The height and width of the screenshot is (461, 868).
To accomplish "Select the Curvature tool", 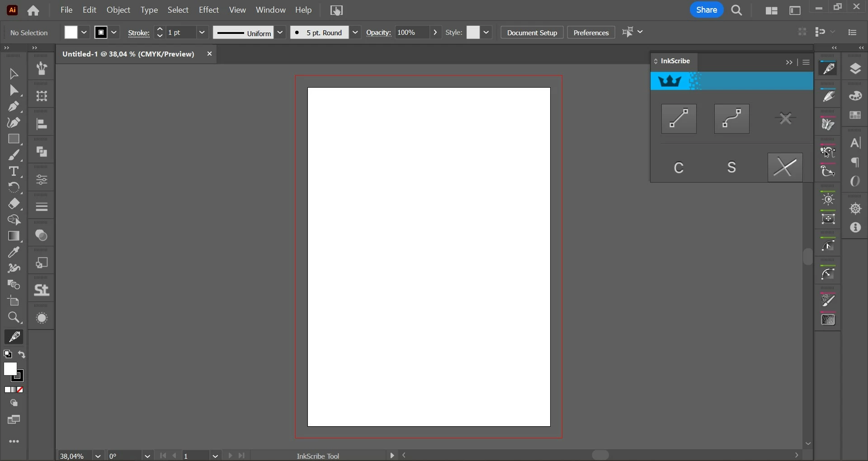I will 14,123.
